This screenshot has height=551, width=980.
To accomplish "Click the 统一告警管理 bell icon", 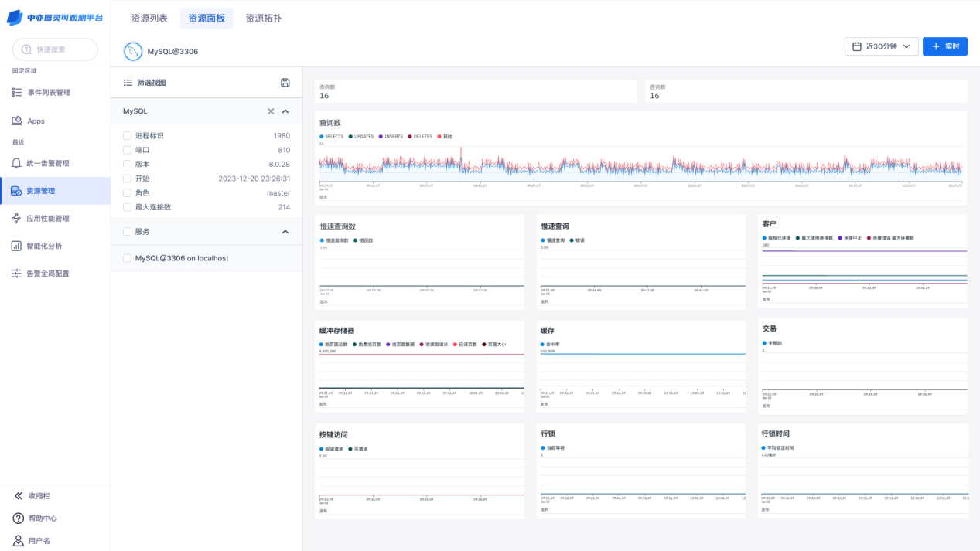I will click(x=16, y=163).
